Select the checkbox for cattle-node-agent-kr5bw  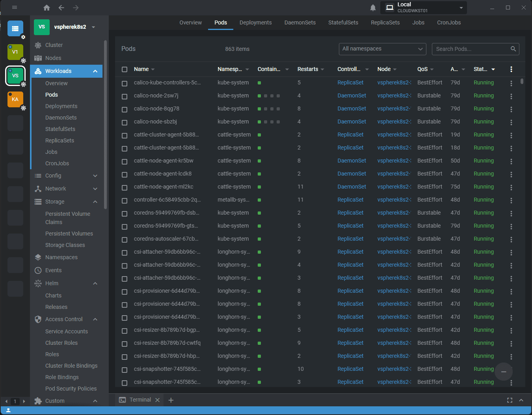pos(125,161)
